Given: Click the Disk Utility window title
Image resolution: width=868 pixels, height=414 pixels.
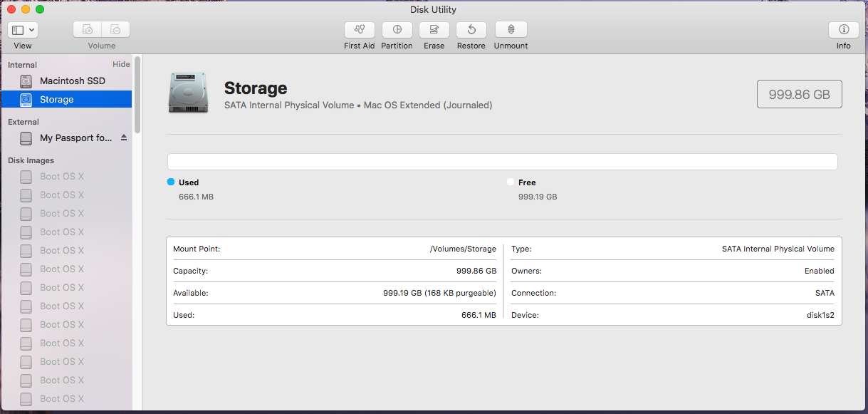Looking at the screenshot, I should point(433,9).
